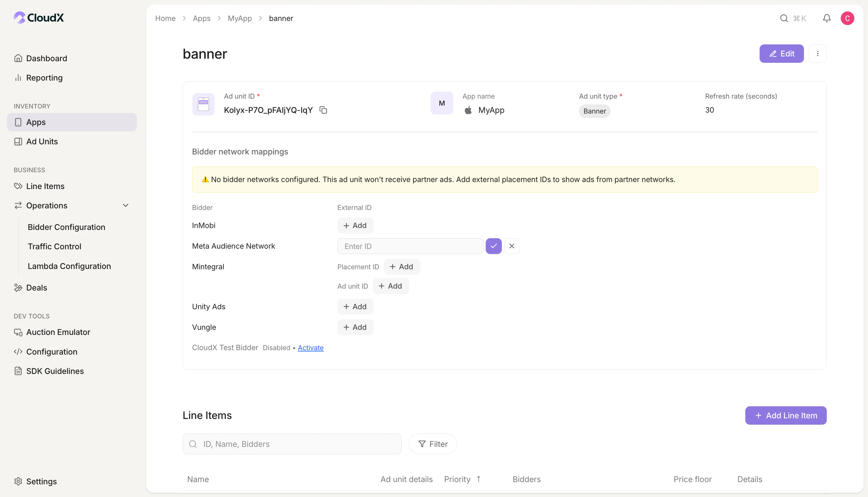This screenshot has height=497, width=868.
Task: Copy the Ad unit ID to clipboard
Action: coord(323,110)
